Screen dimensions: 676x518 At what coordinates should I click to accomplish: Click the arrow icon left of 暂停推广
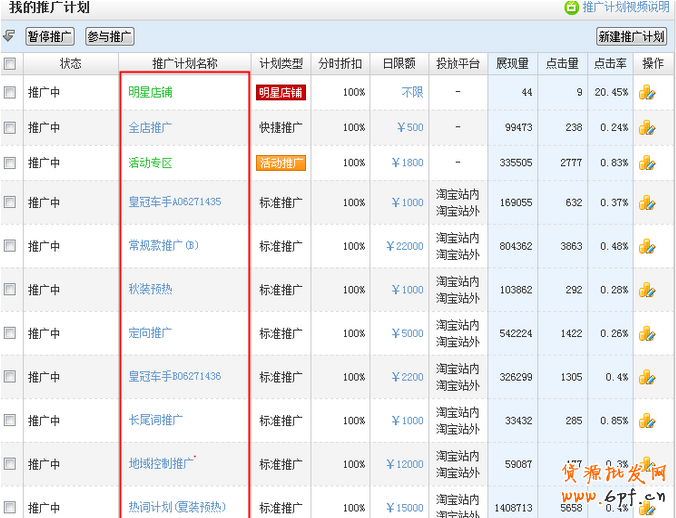coord(9,36)
